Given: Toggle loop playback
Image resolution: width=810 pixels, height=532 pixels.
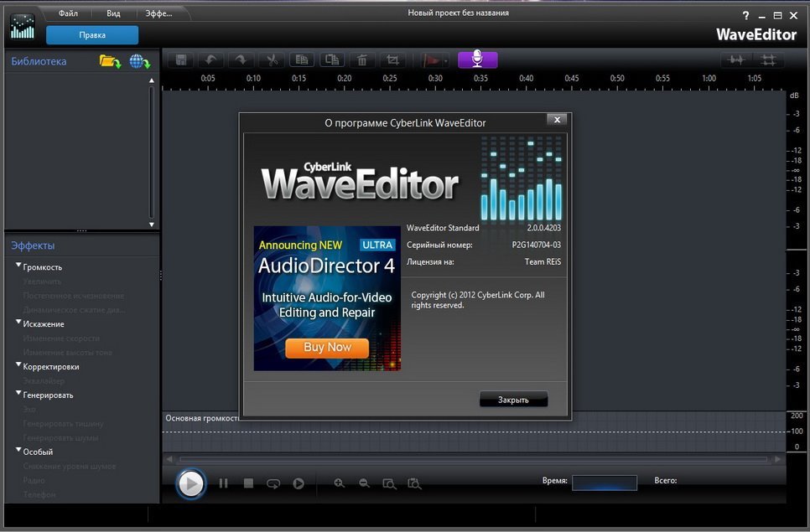Looking at the screenshot, I should click(273, 483).
